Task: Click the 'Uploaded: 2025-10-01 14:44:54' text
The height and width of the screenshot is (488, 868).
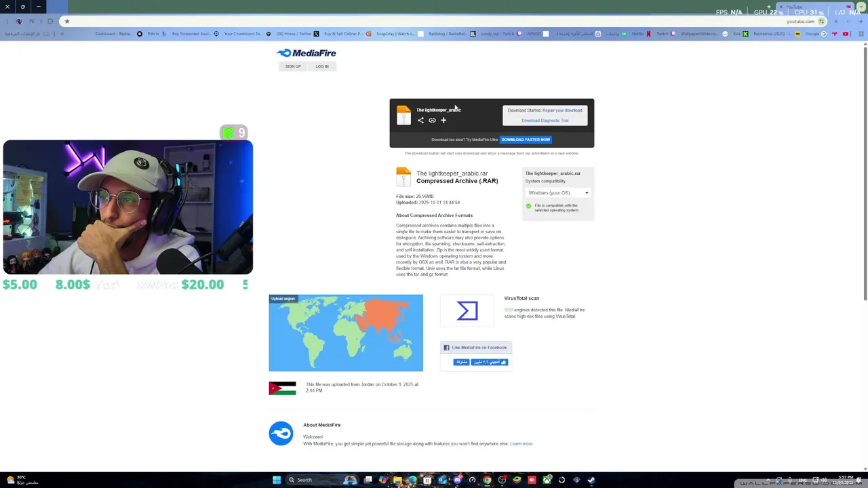Action: coord(428,203)
